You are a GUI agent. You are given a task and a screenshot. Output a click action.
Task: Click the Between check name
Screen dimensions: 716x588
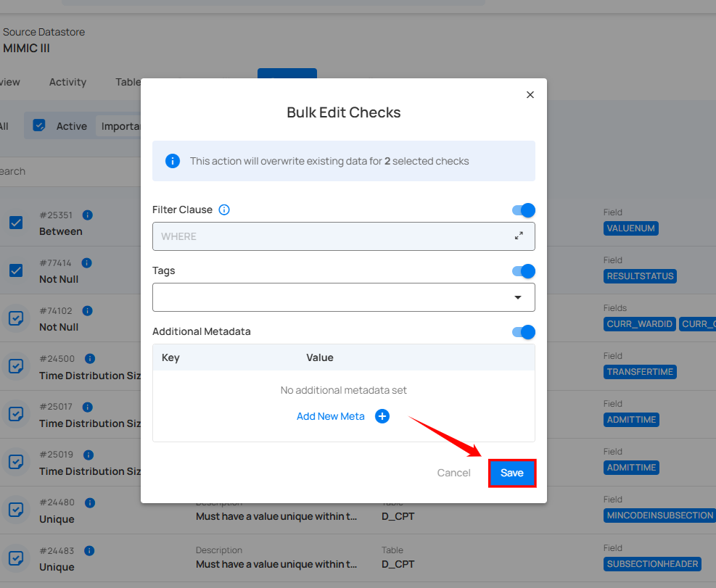(61, 231)
